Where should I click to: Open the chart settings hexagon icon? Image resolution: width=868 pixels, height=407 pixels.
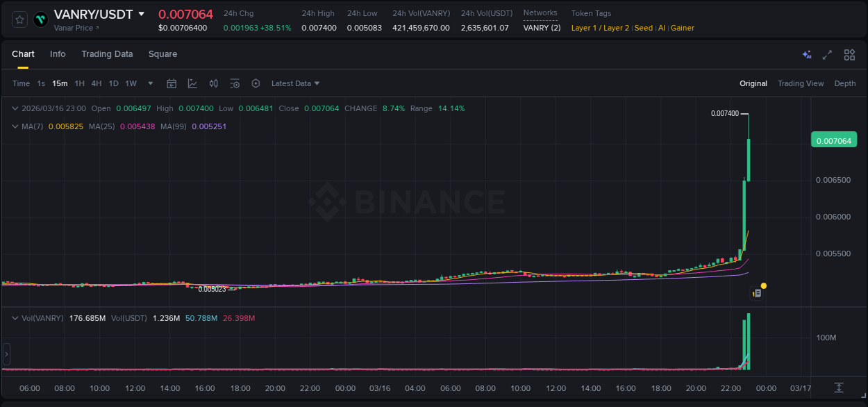(x=256, y=83)
